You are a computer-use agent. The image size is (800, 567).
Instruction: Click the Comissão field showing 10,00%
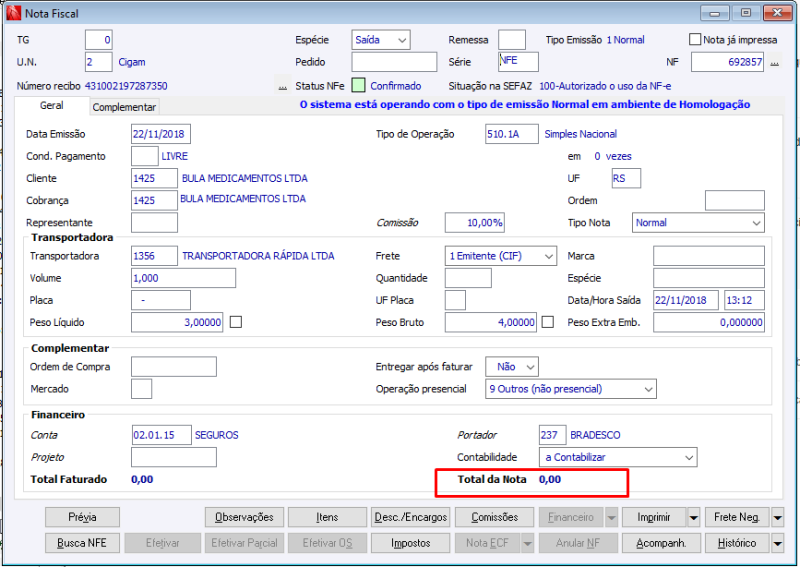point(474,223)
